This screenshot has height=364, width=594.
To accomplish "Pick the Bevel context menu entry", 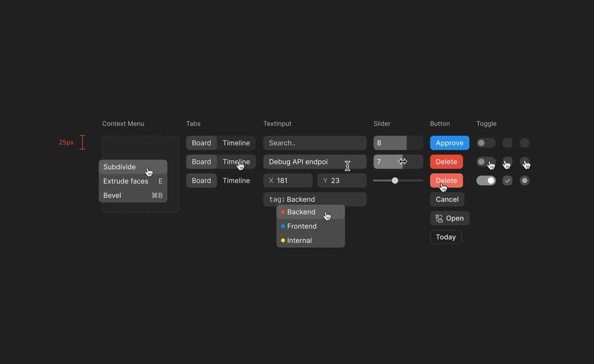I will 112,196.
